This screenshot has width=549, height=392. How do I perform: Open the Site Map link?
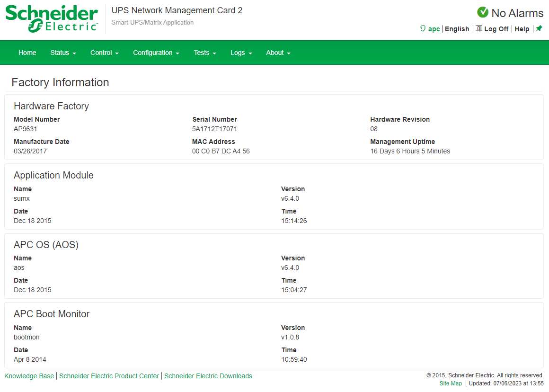pos(451,383)
